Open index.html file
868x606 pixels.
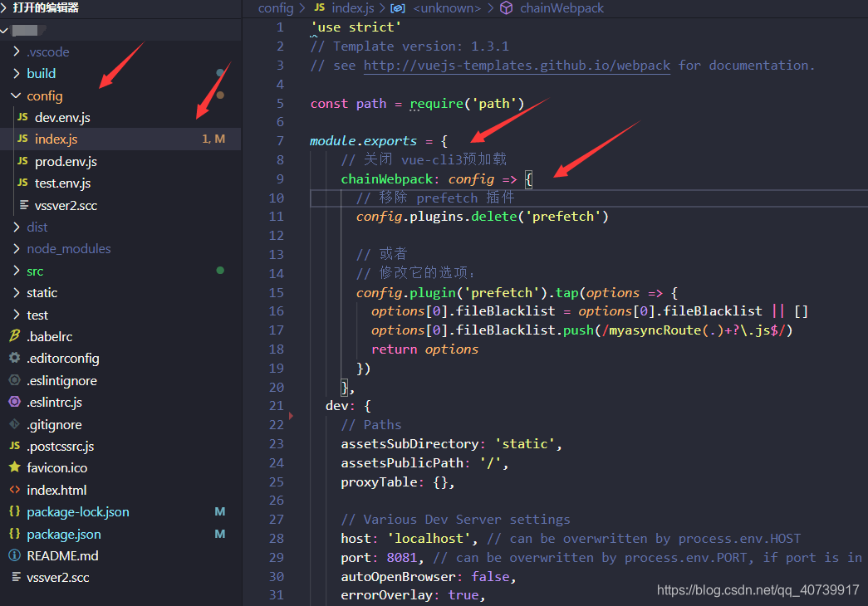(56, 491)
